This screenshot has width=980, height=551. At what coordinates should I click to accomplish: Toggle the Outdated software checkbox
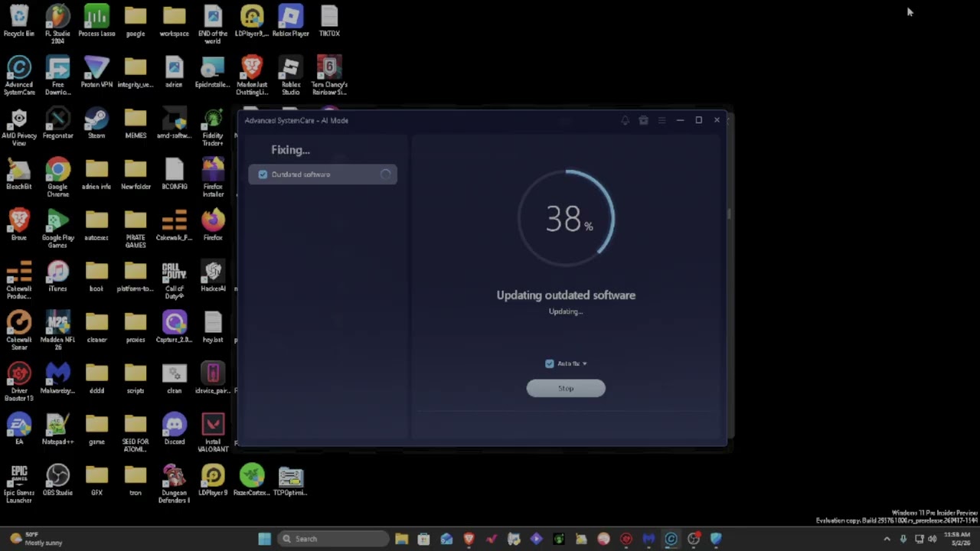click(263, 174)
